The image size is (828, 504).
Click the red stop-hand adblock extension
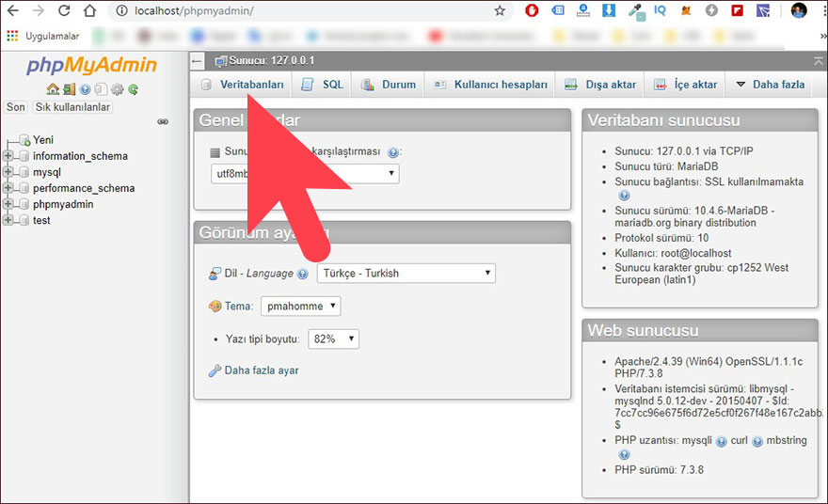pos(532,10)
